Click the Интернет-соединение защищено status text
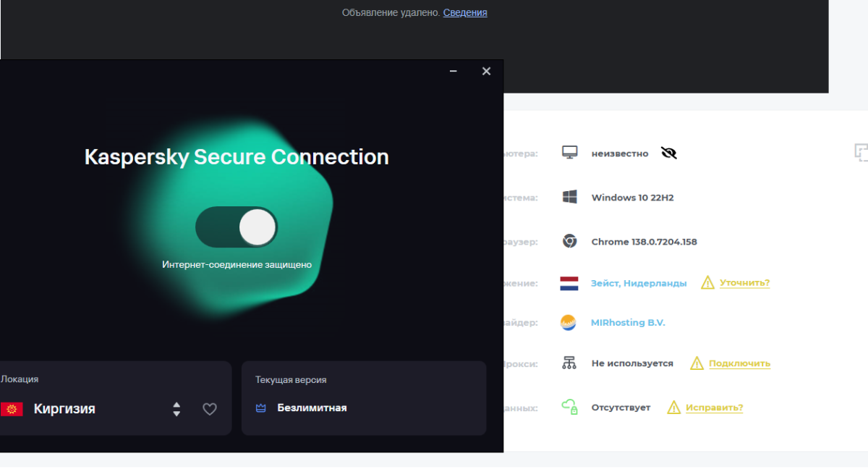 coord(237,265)
